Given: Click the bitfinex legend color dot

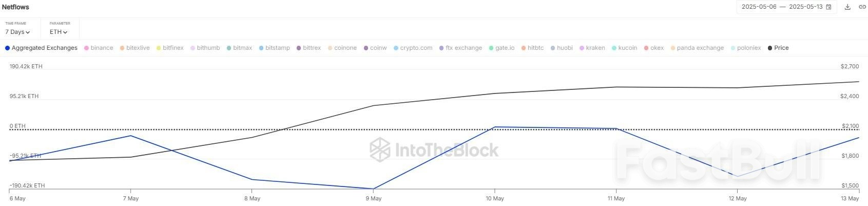Looking at the screenshot, I should pyautogui.click(x=159, y=48).
